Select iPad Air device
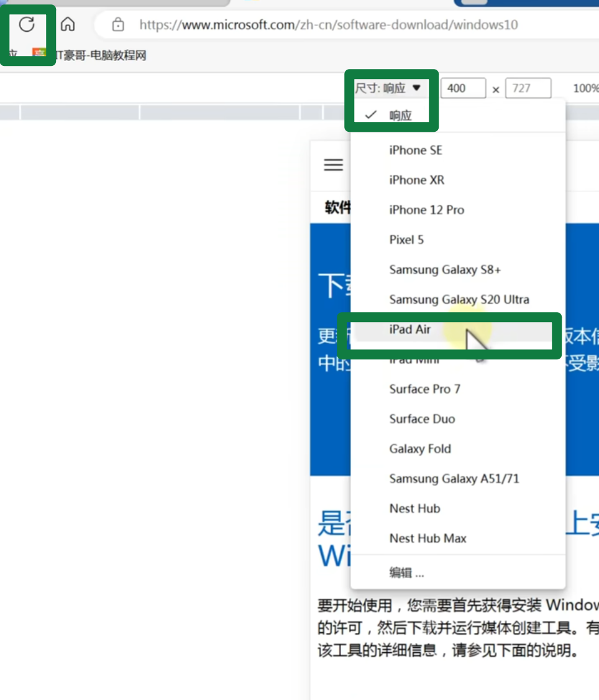Screen dimensions: 599x700 (458, 329)
